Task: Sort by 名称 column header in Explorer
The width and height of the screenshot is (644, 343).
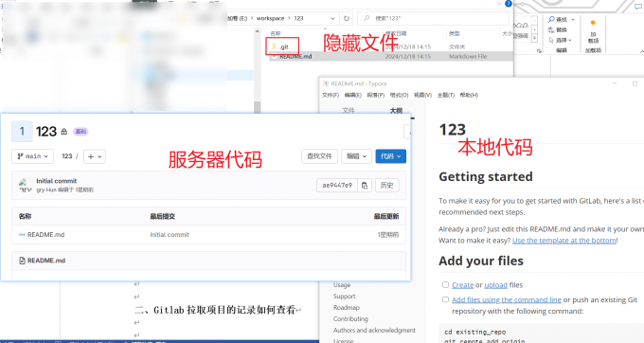Action: pyautogui.click(x=276, y=33)
